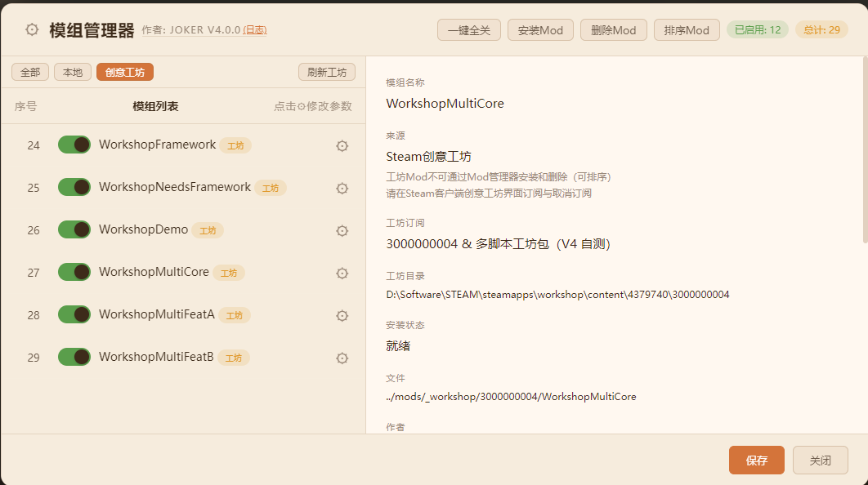This screenshot has height=485, width=868.
Task: Click the 就绪 install status text
Action: click(398, 346)
